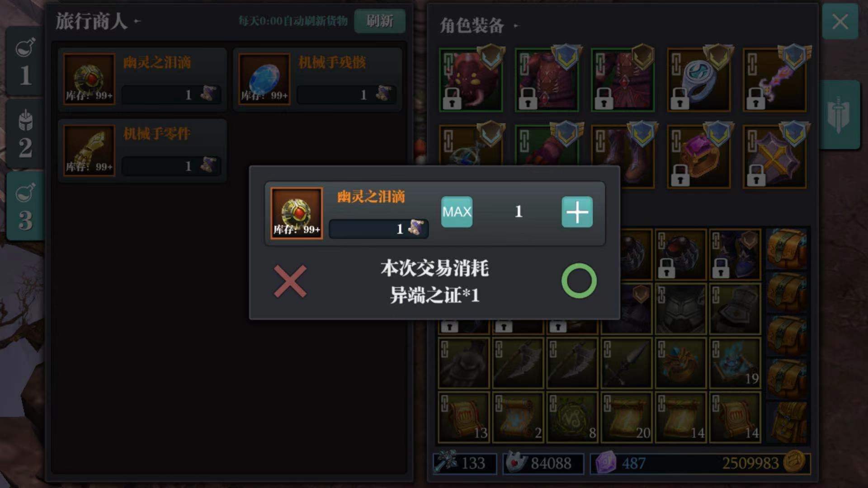Click the equipped silver ring slot
The width and height of the screenshot is (868, 488).
[x=698, y=80]
